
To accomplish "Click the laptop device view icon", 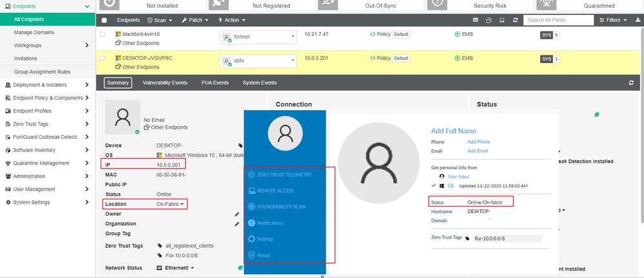I will [x=502, y=20].
